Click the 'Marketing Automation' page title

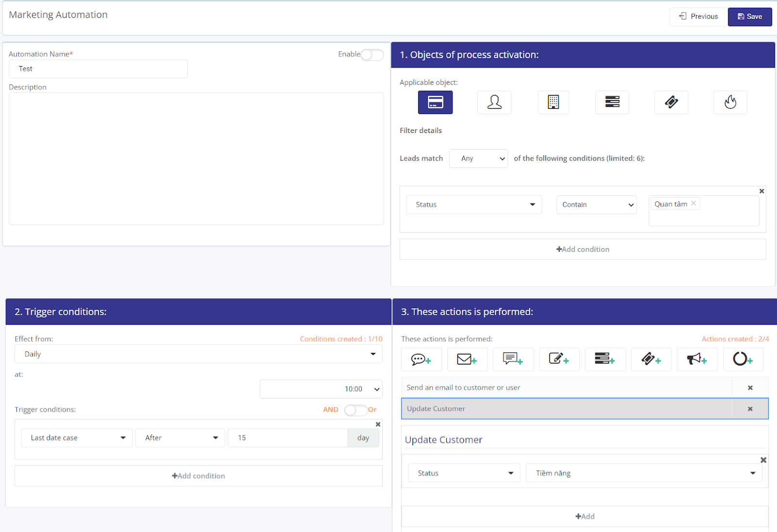58,15
